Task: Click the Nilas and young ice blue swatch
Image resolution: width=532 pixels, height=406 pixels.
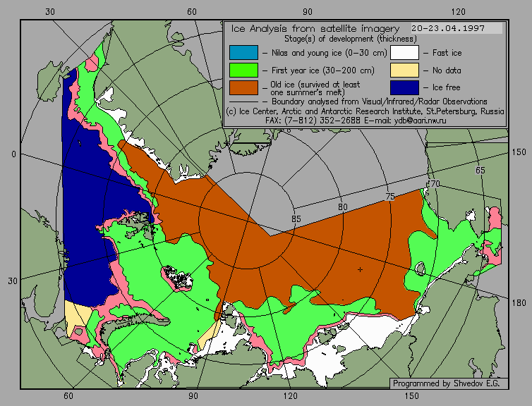Action: pos(243,53)
